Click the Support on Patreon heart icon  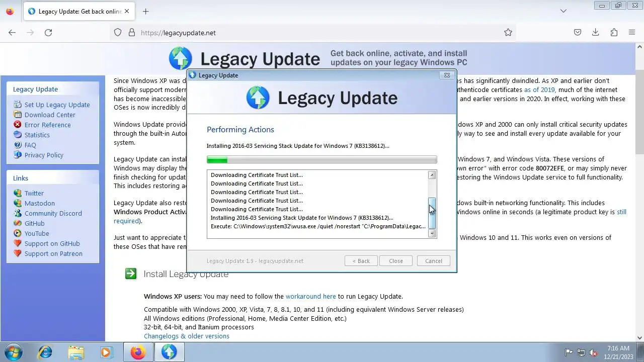(x=18, y=253)
